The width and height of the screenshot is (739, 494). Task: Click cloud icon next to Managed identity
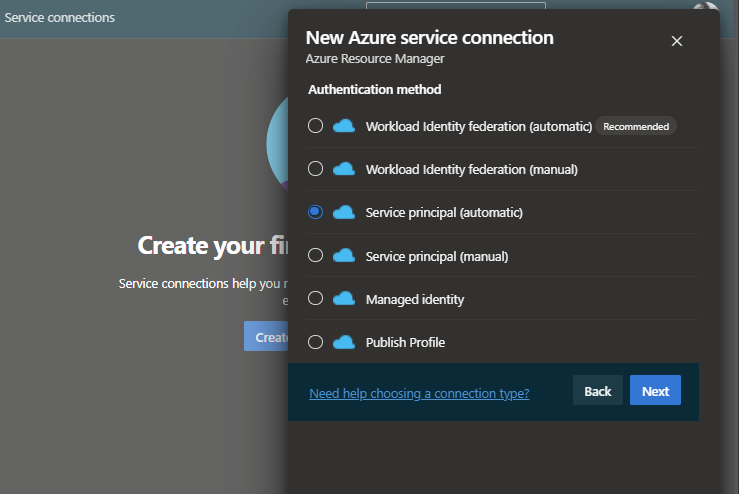click(344, 298)
